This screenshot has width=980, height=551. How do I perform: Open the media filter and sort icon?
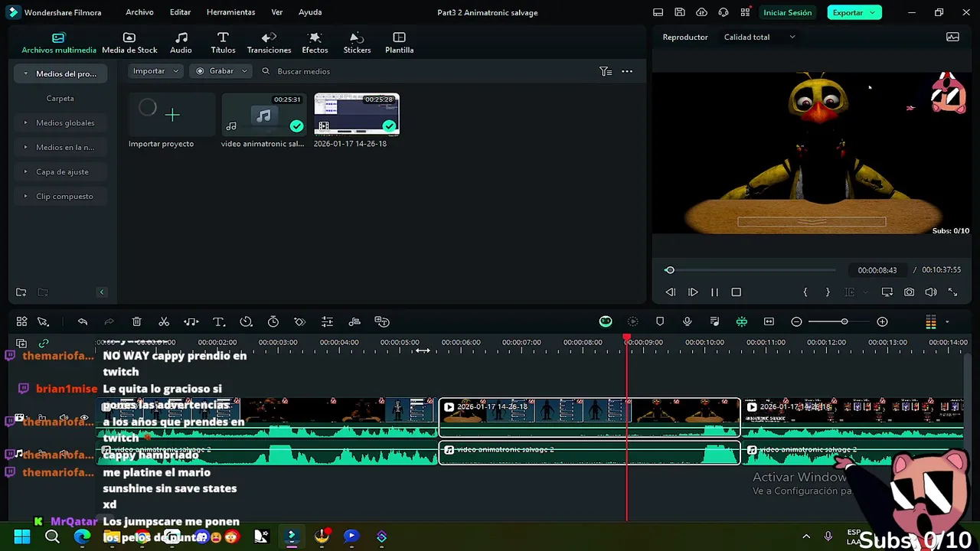[x=606, y=71]
